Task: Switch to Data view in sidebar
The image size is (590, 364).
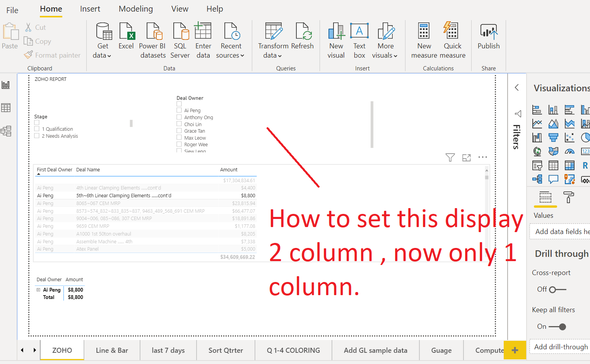Action: pos(6,108)
